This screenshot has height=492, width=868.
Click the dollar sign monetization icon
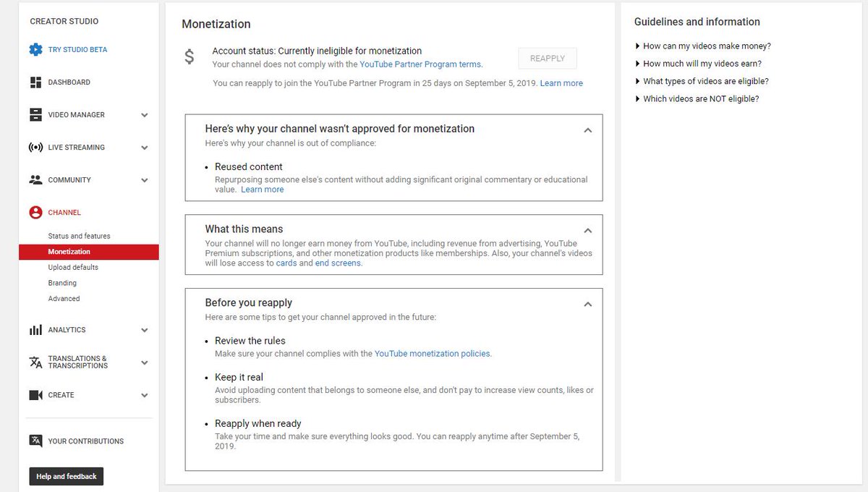coord(189,56)
